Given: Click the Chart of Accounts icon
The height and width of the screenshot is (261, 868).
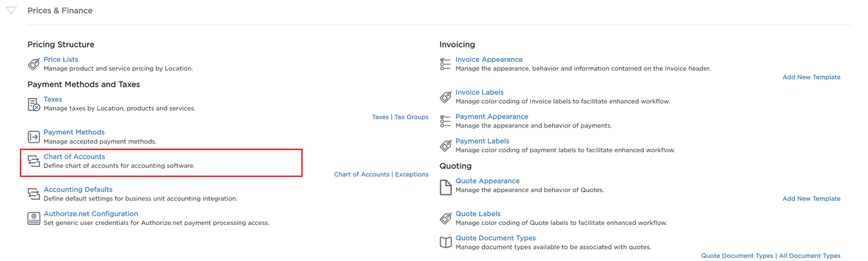Looking at the screenshot, I should (33, 161).
